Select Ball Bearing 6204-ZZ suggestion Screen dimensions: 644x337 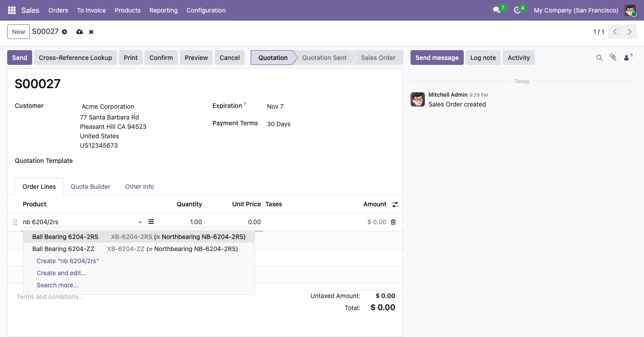pos(139,249)
